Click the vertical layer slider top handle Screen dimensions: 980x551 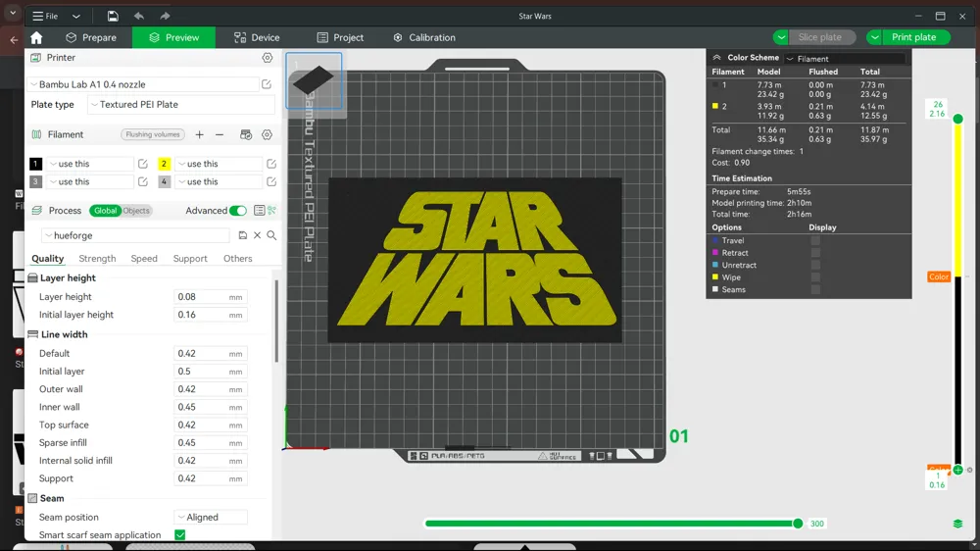coord(957,119)
